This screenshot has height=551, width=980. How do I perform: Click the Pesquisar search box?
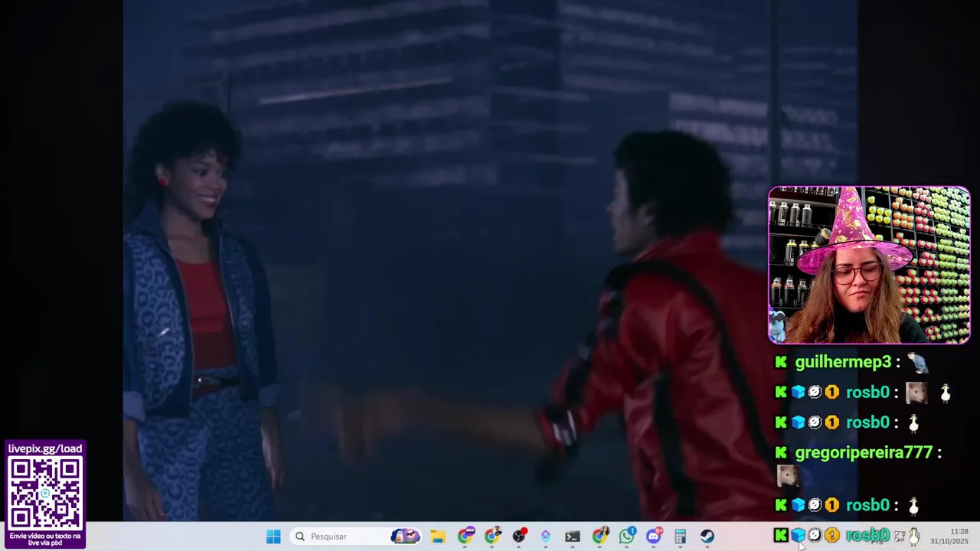(357, 536)
